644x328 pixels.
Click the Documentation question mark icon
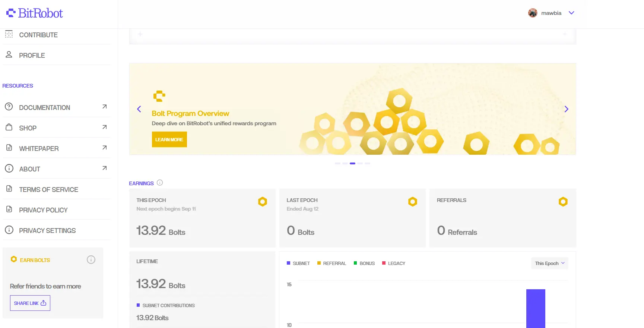tap(9, 107)
